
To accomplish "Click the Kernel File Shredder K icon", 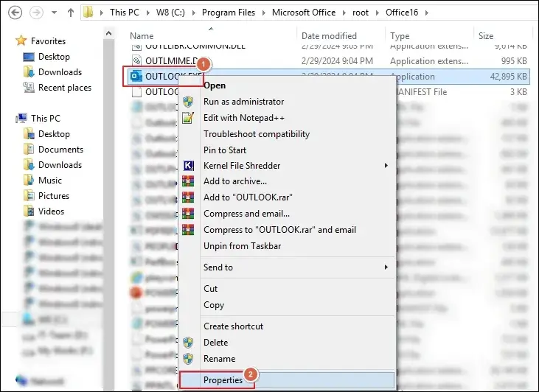I will coord(188,166).
